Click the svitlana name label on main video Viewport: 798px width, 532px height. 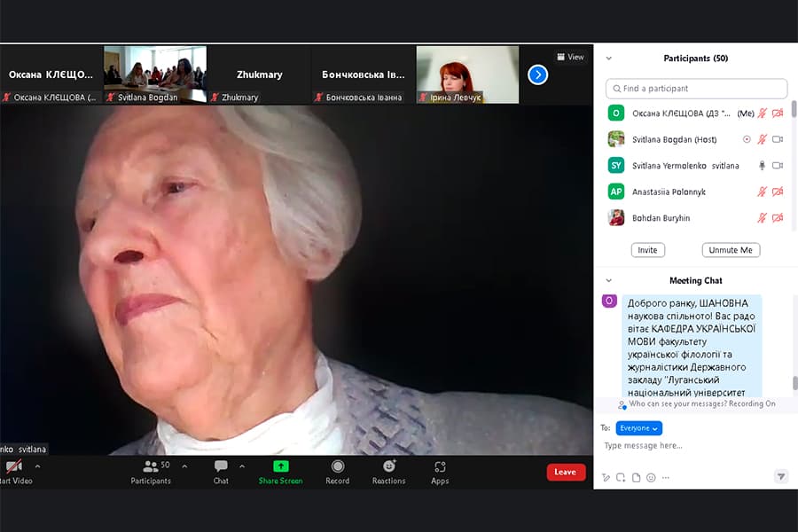[24, 449]
